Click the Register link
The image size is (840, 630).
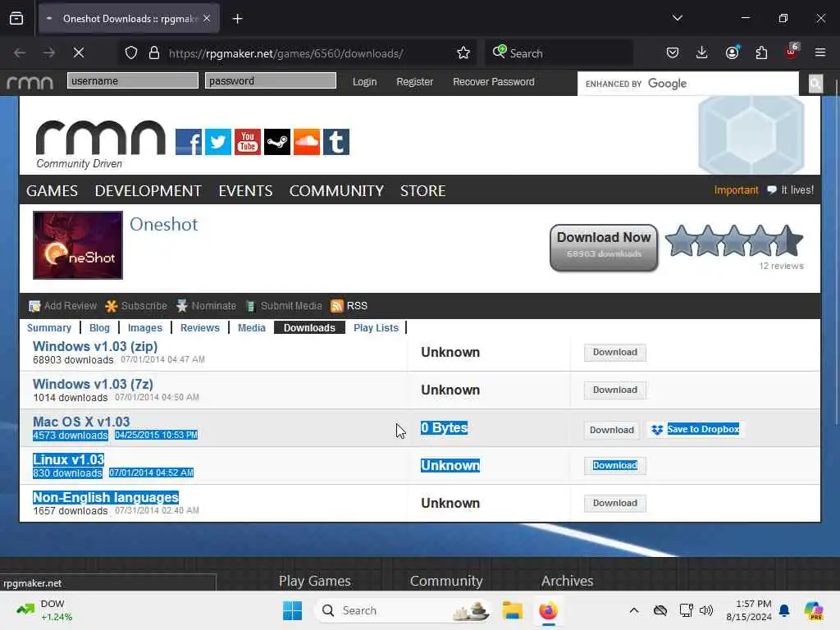point(414,82)
